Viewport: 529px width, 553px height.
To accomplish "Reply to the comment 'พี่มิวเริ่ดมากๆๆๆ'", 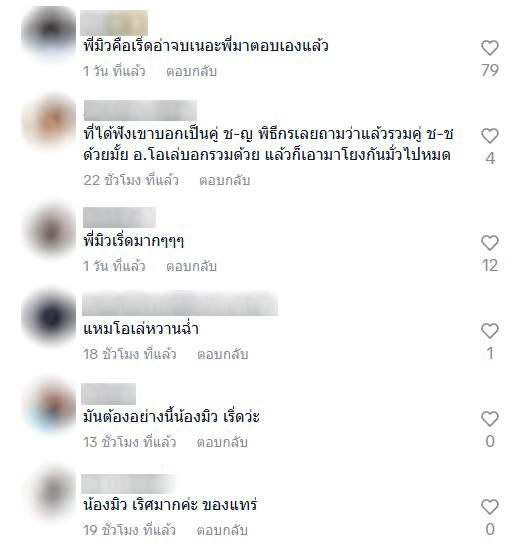I will coord(191,266).
